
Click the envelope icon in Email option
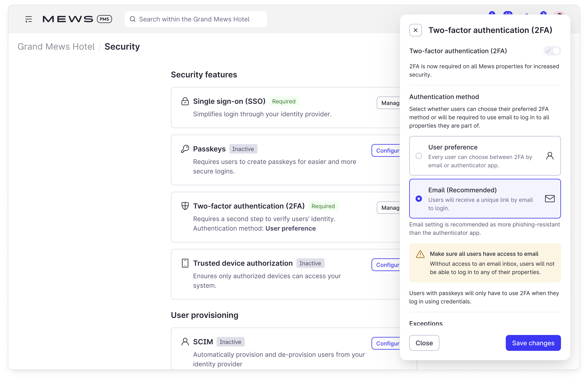(550, 199)
